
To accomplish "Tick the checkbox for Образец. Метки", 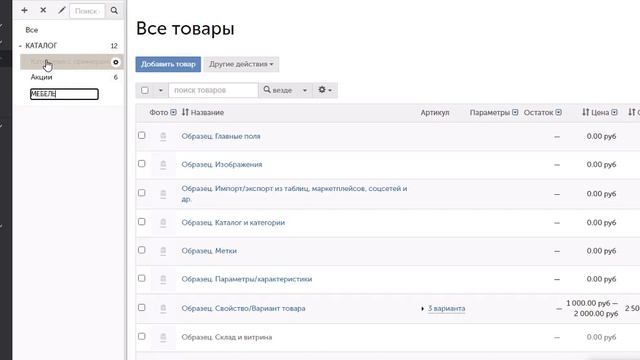I will click(142, 250).
